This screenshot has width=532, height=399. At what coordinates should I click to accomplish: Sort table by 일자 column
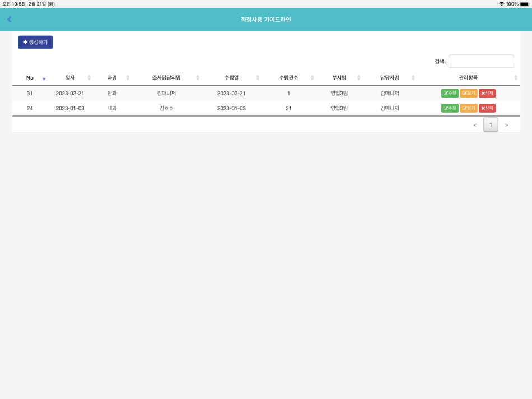click(x=70, y=78)
